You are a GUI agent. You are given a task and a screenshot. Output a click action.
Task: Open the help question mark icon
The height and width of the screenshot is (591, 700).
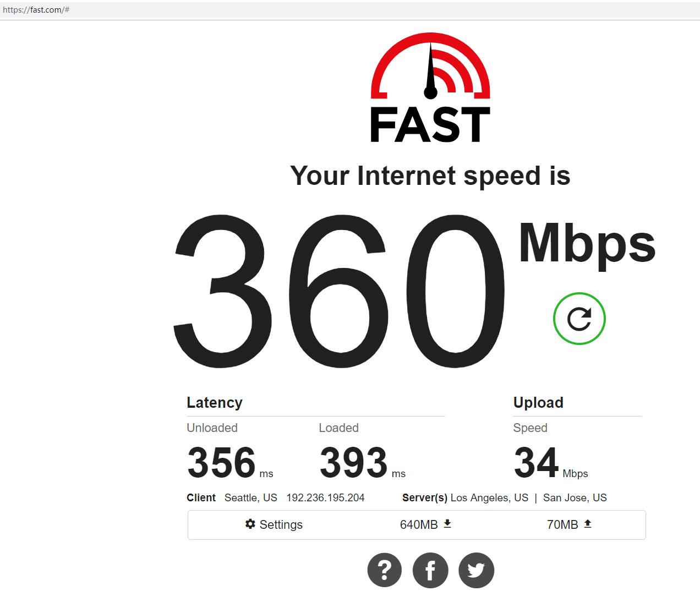[385, 570]
